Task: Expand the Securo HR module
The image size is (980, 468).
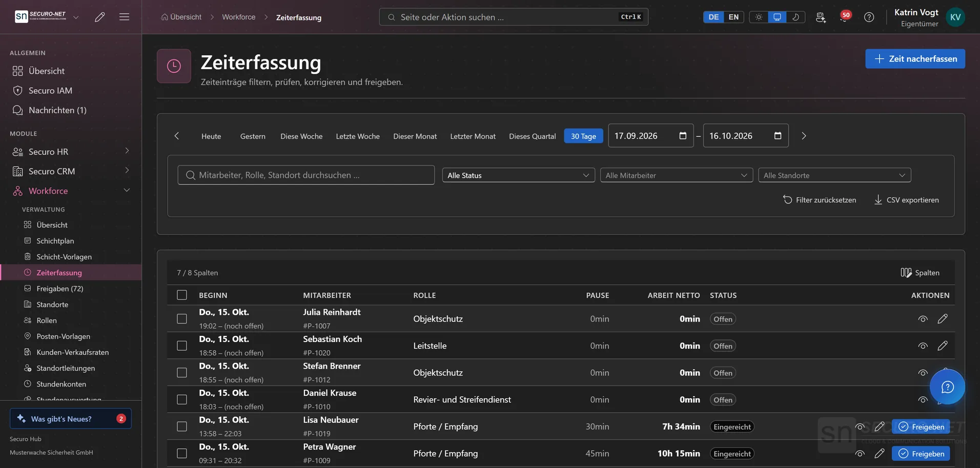Action: 71,152
